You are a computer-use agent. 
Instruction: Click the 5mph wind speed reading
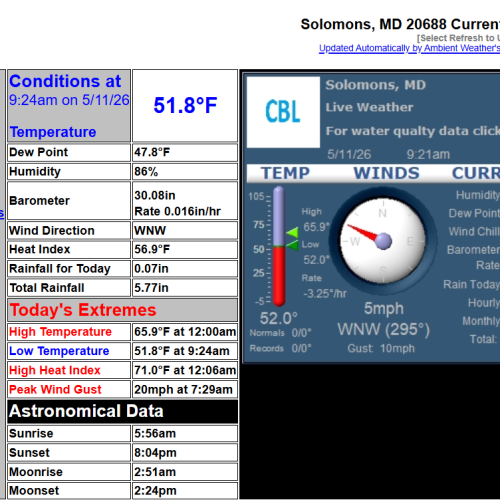tap(384, 309)
